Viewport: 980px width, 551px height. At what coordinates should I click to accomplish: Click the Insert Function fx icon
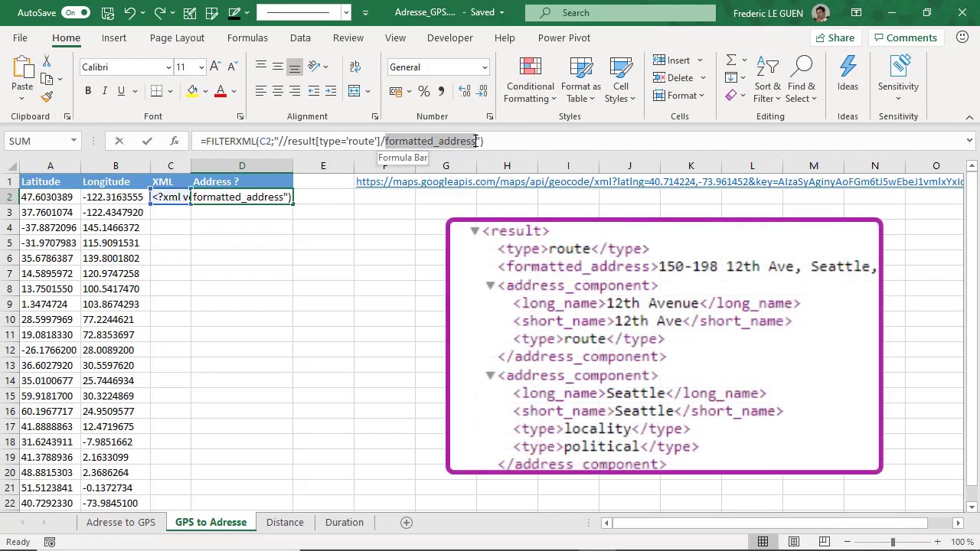point(175,141)
